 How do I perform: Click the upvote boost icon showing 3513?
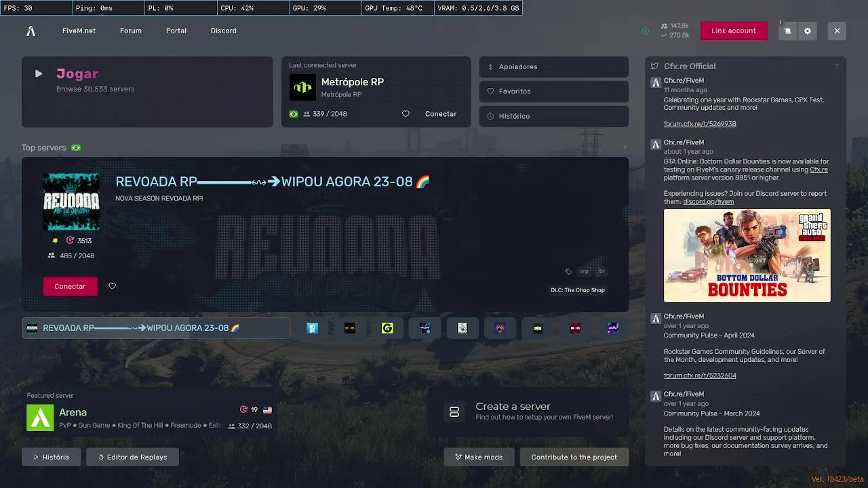(x=71, y=241)
